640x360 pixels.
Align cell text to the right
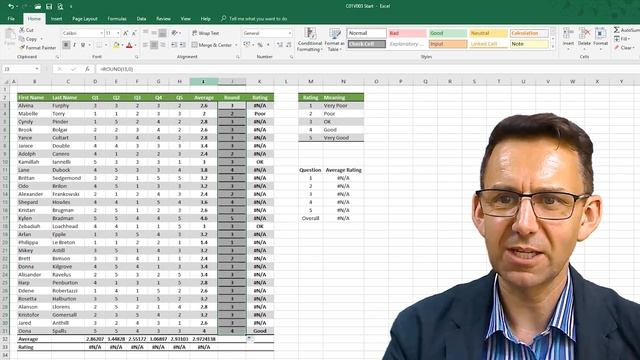(162, 45)
